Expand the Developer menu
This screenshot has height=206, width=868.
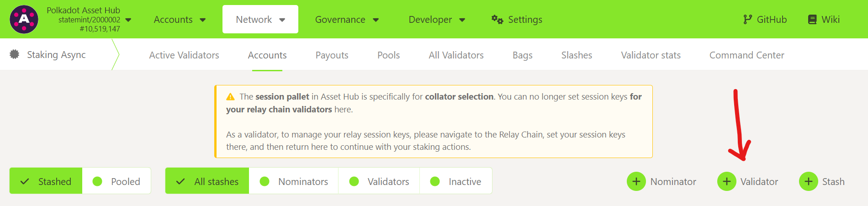point(437,19)
